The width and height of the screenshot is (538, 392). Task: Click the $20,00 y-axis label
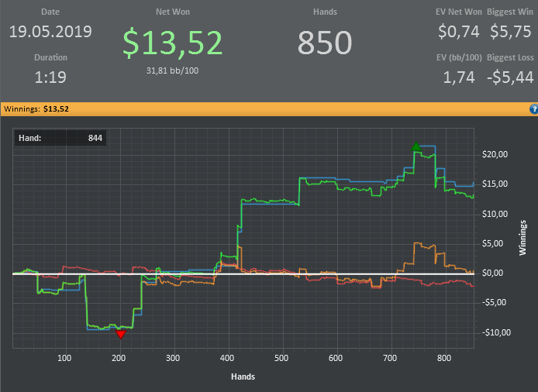coord(495,154)
